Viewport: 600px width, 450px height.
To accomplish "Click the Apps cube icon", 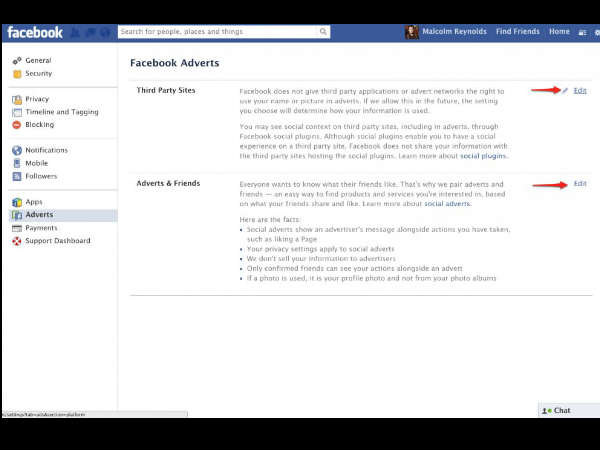I will pyautogui.click(x=17, y=202).
